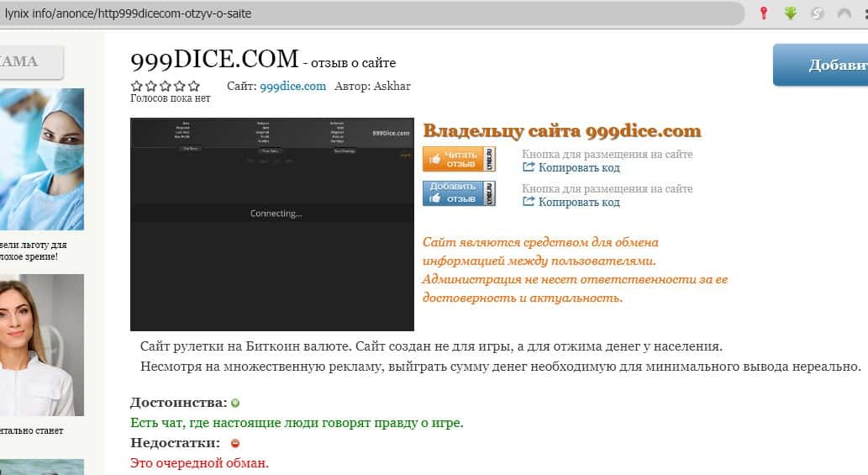Viewport: 868px width, 475px height.
Task: Click the red text Это очередной обман
Action: (199, 463)
